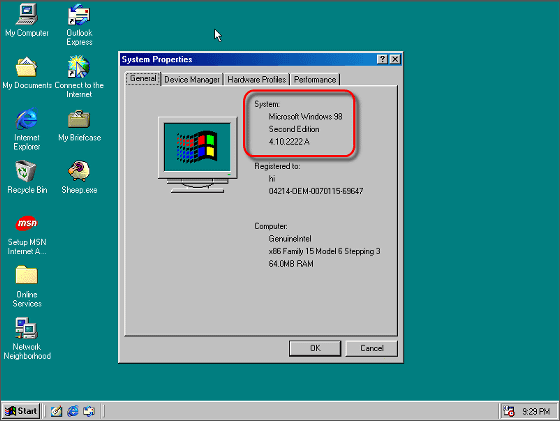The width and height of the screenshot is (560, 421).
Task: Click Cancel in System Properties
Action: click(372, 348)
